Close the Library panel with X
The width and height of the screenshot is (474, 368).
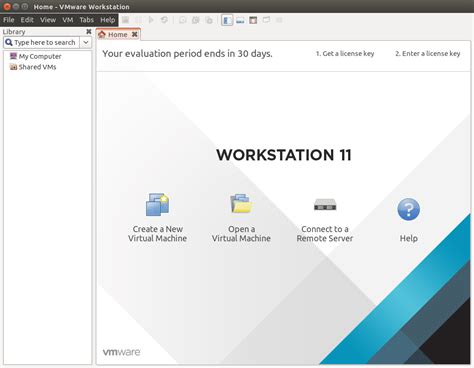click(x=89, y=31)
